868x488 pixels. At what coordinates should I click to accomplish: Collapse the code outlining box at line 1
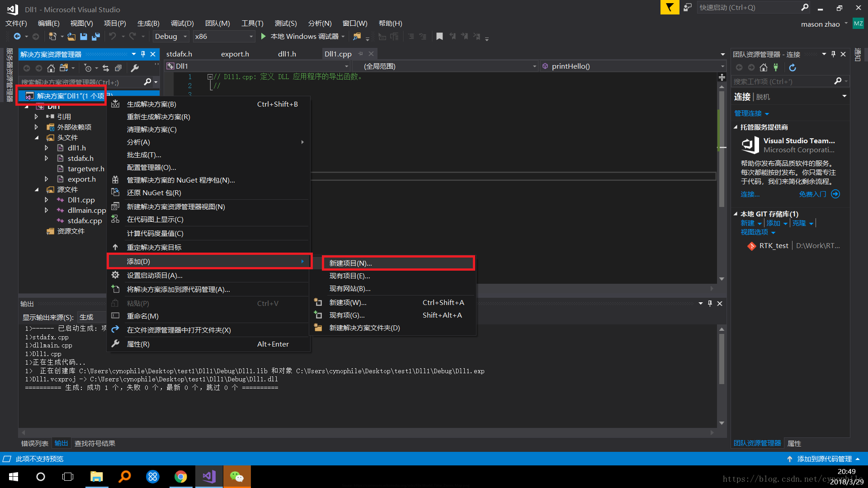click(x=210, y=77)
